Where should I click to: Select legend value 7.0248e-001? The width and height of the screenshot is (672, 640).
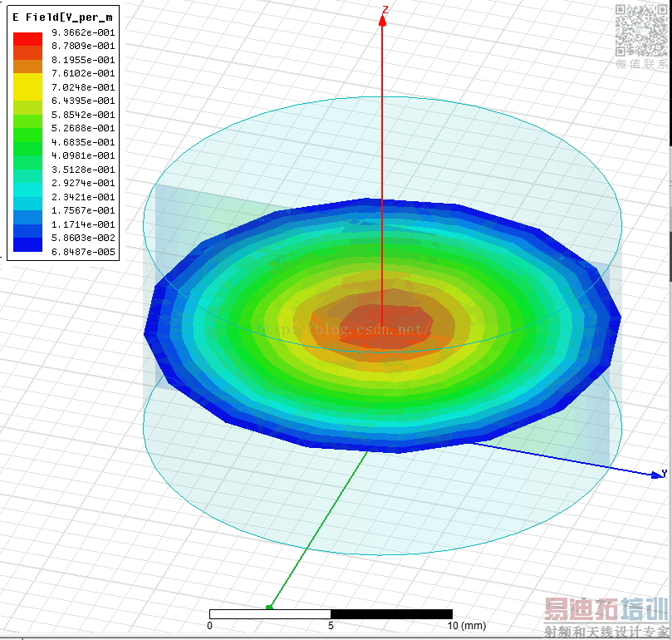tap(83, 87)
